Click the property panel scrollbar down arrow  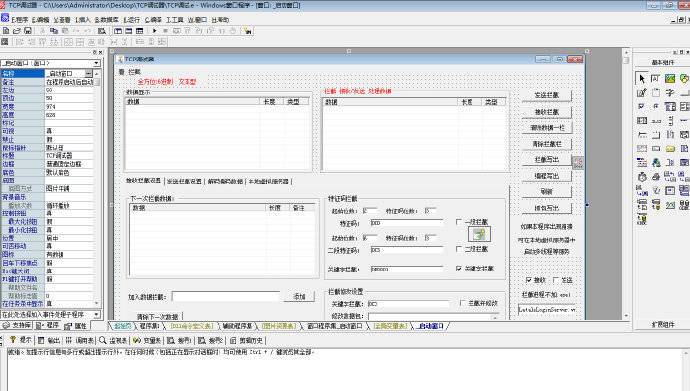tap(97, 303)
